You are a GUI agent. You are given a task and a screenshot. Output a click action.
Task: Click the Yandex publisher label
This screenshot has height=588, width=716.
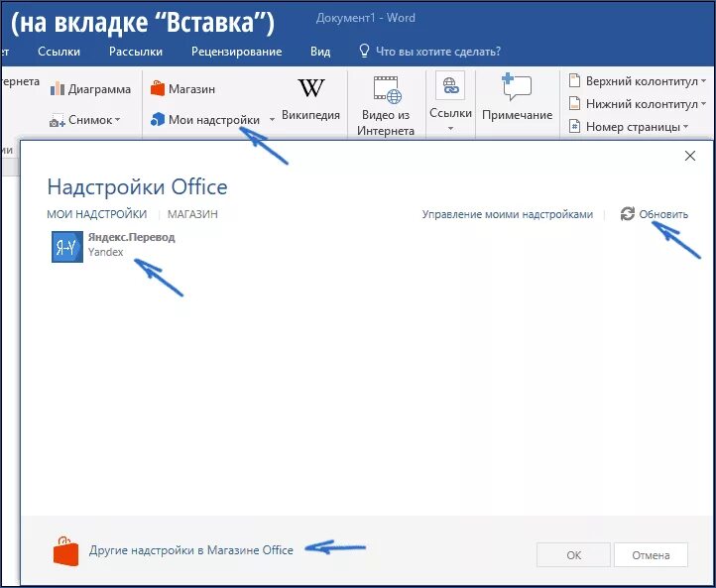pyautogui.click(x=105, y=252)
